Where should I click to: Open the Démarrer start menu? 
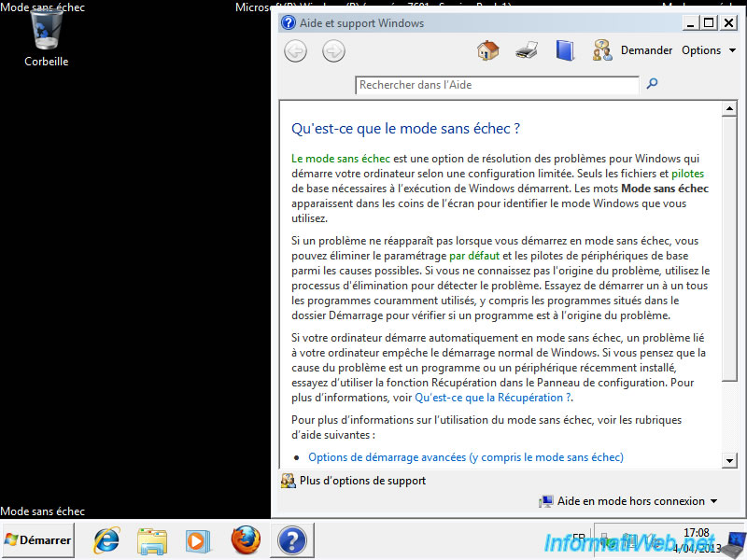tap(37, 540)
